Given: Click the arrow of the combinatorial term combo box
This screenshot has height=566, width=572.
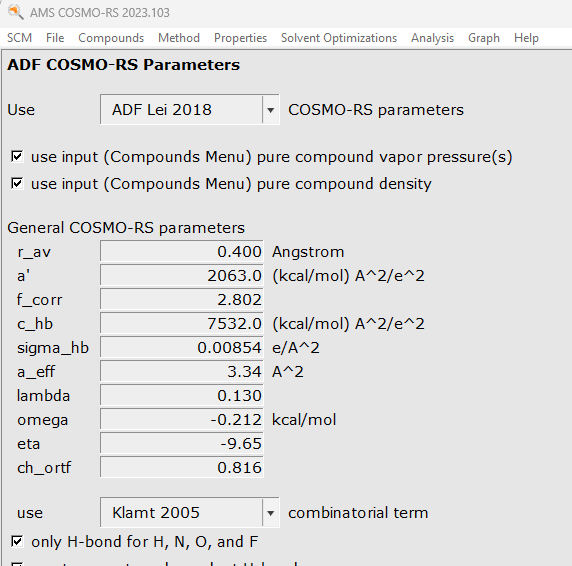Looking at the screenshot, I should [270, 512].
